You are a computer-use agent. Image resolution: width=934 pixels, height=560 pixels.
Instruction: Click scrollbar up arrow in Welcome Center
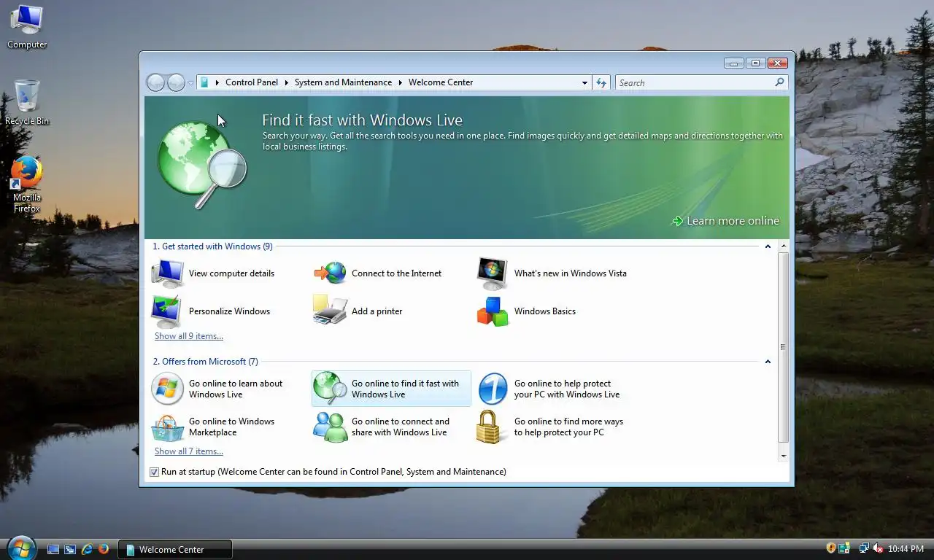click(x=784, y=246)
